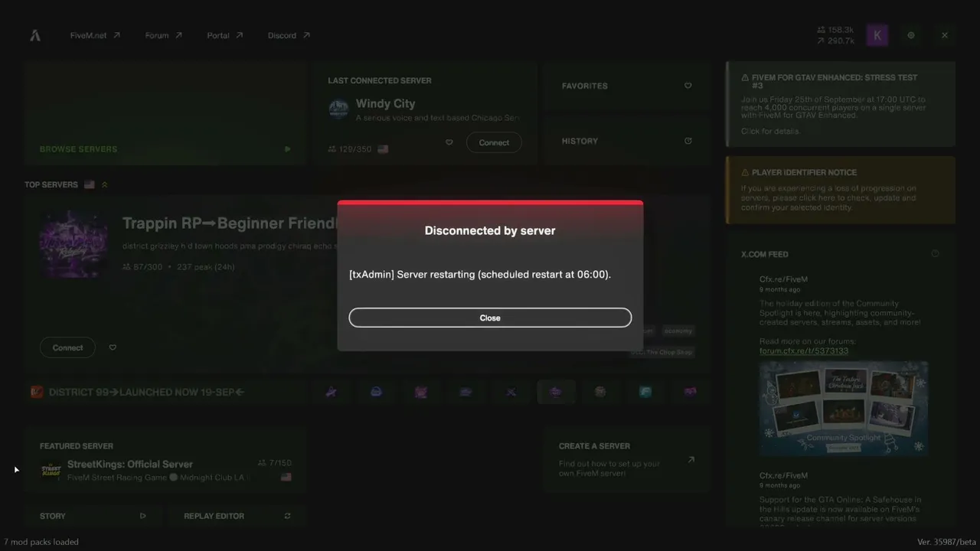Click the FiveM logo in the top bar
Image resolution: width=980 pixels, height=551 pixels.
pyautogui.click(x=35, y=35)
